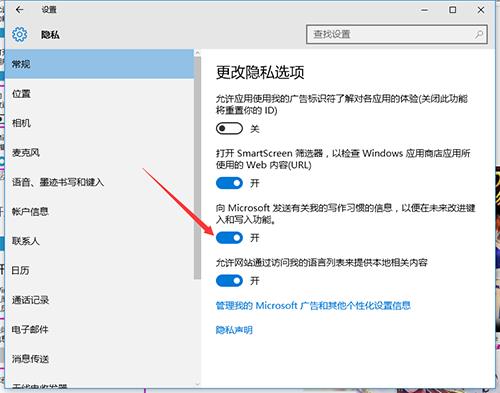Click the search magnifier icon
The height and width of the screenshot is (393, 500).
coord(479,34)
